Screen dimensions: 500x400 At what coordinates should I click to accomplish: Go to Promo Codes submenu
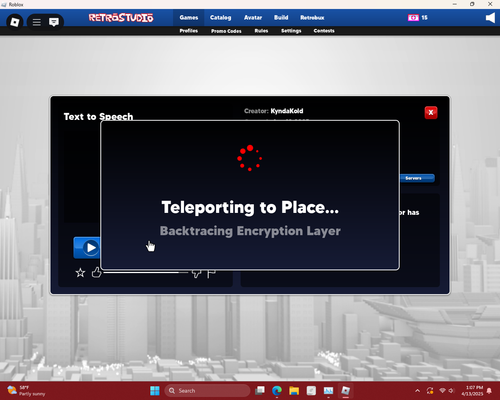point(226,31)
